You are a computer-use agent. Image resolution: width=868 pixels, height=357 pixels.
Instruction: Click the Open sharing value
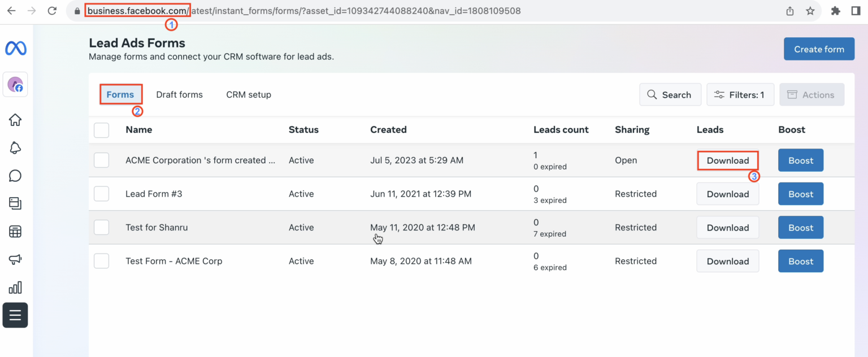[x=626, y=160]
